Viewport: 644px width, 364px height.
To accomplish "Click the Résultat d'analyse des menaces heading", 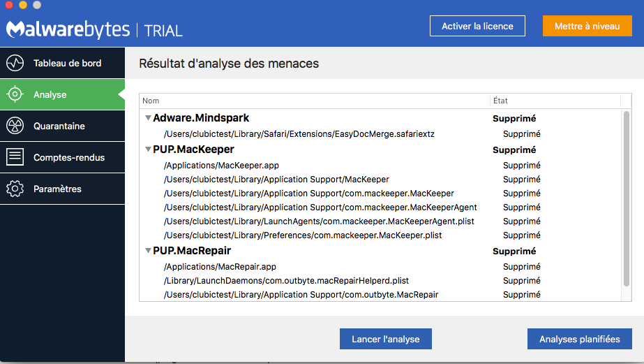I will 229,64.
